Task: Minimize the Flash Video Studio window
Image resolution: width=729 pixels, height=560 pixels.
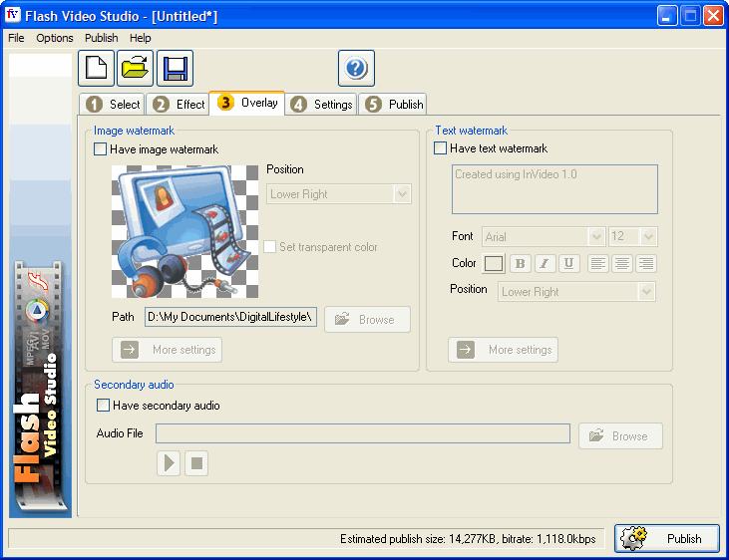Action: click(x=667, y=15)
